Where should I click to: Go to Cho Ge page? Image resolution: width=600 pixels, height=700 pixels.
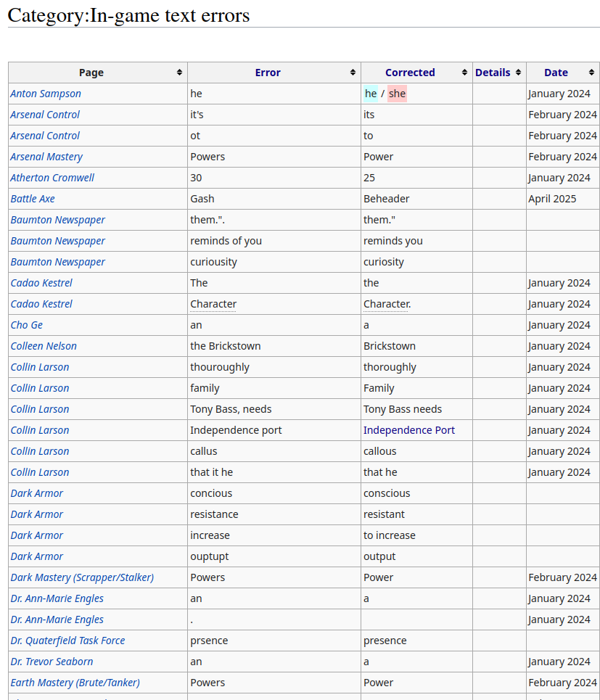coord(27,325)
